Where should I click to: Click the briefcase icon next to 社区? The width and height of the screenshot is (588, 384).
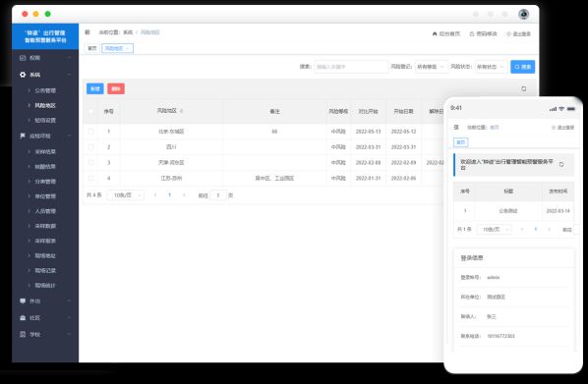click(23, 317)
